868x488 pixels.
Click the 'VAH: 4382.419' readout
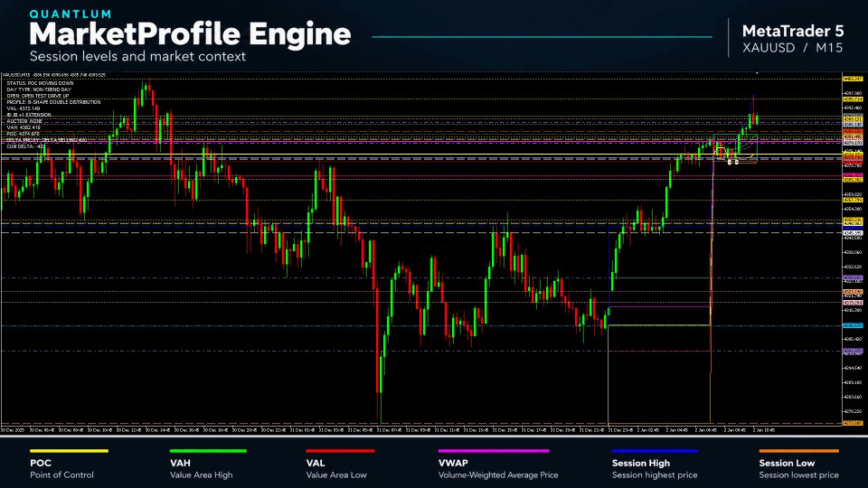point(24,127)
